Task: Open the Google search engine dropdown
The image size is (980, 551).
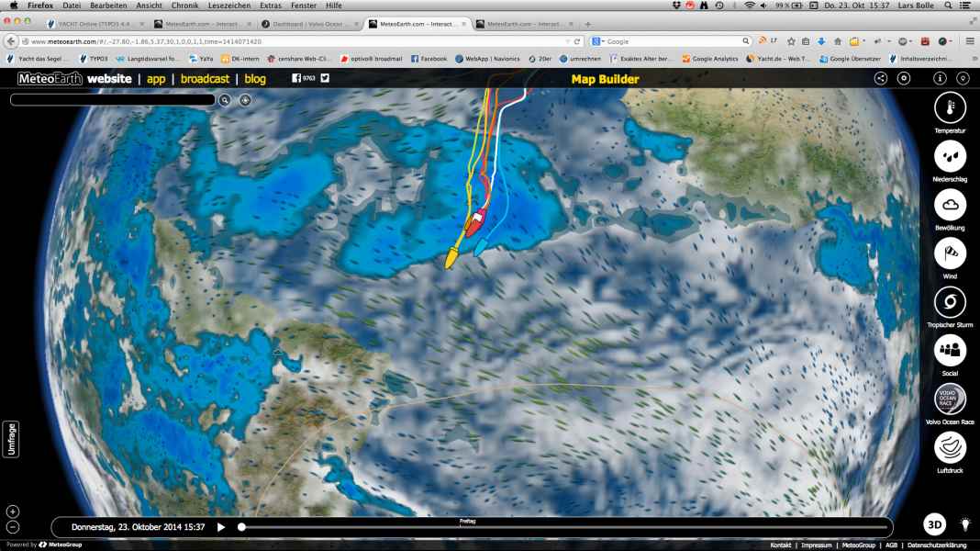Action: pyautogui.click(x=597, y=41)
